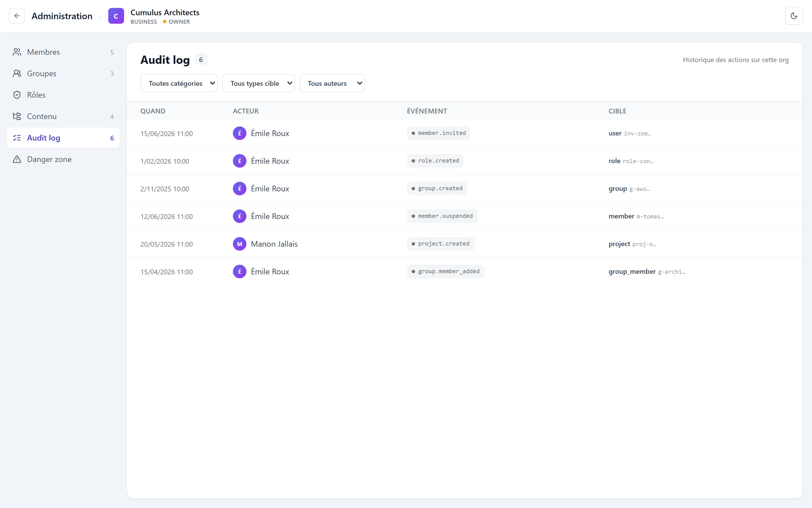This screenshot has width=812, height=508.
Task: Click target user inv-zoe…
Action: (630, 133)
